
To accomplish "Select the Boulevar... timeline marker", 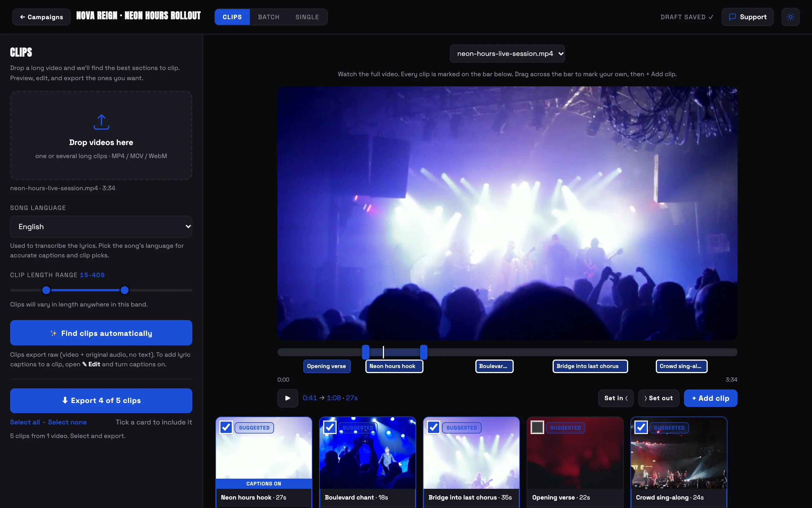I will (494, 366).
